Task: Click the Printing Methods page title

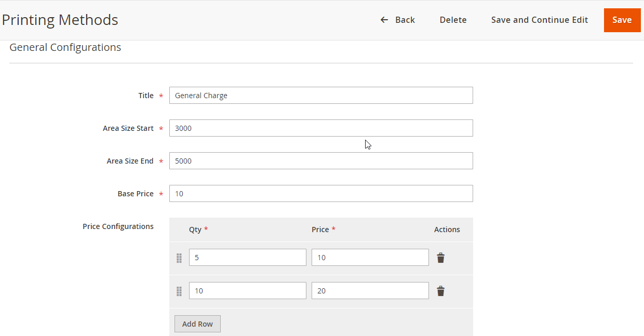Action: click(60, 20)
